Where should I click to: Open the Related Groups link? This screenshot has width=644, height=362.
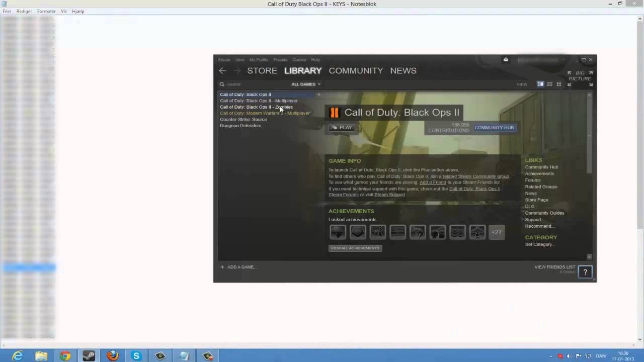(x=541, y=187)
